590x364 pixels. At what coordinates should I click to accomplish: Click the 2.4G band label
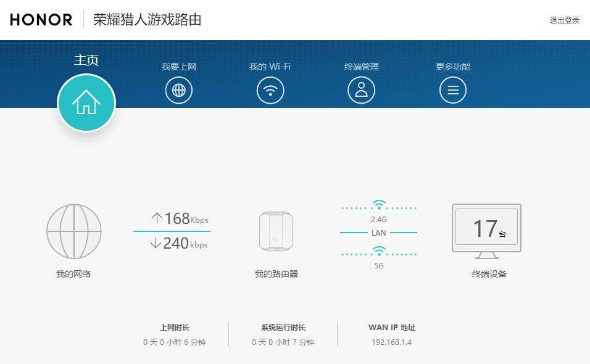pos(378,219)
